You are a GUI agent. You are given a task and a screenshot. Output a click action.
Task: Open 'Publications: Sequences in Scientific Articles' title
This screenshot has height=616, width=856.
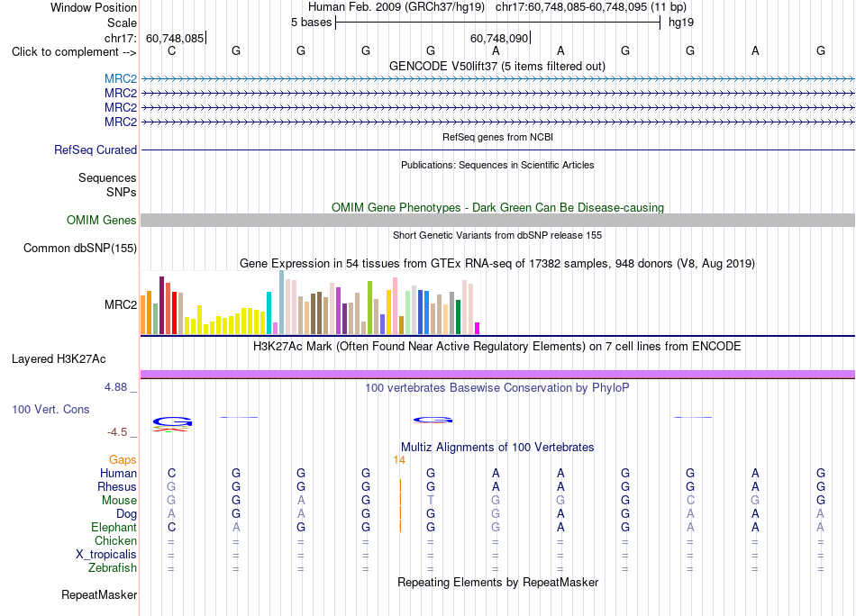[497, 165]
